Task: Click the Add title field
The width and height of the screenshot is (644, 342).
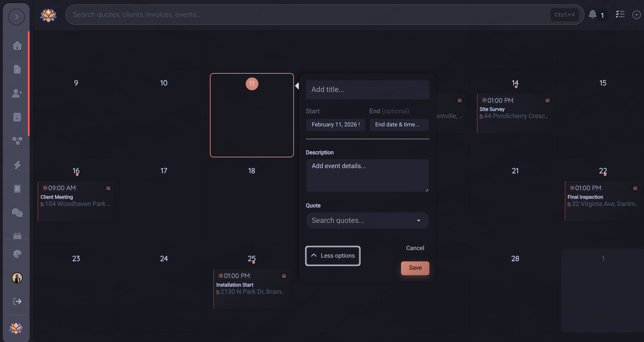Action: click(x=367, y=90)
